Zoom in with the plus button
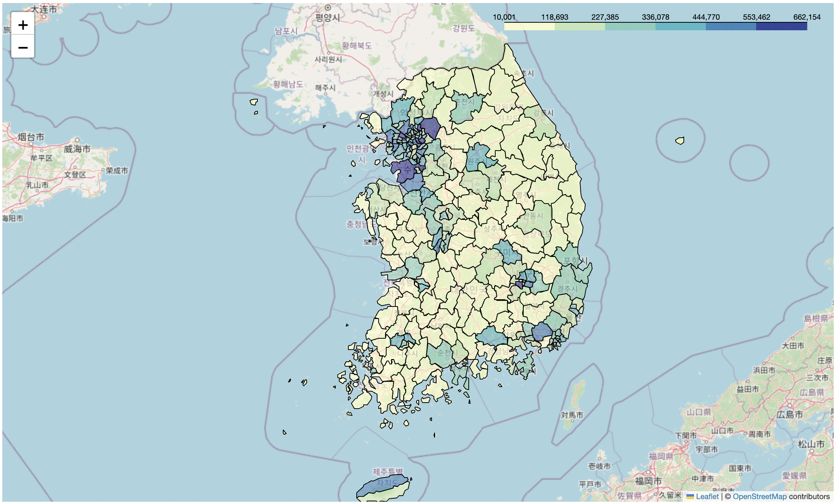The height and width of the screenshot is (504, 836). (23, 25)
